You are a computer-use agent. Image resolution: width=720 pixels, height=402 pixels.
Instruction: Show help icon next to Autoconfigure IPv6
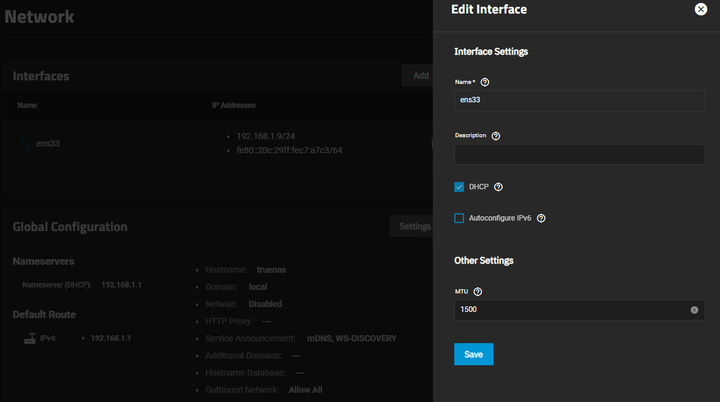(541, 218)
